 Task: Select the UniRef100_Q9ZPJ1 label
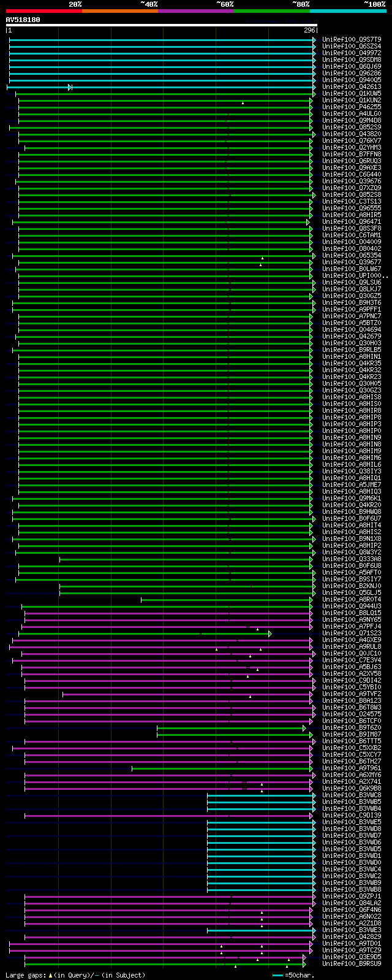pos(352,897)
